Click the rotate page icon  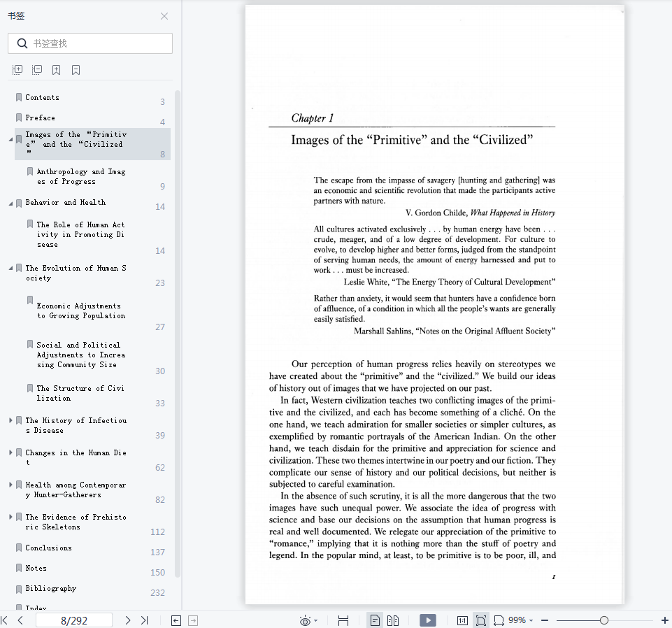click(499, 620)
